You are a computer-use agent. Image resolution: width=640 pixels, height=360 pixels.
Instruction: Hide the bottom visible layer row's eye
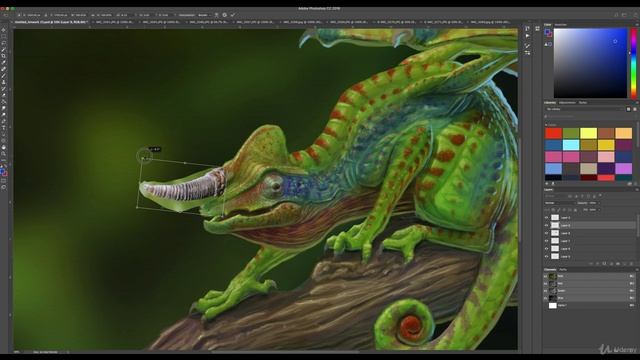[547, 256]
